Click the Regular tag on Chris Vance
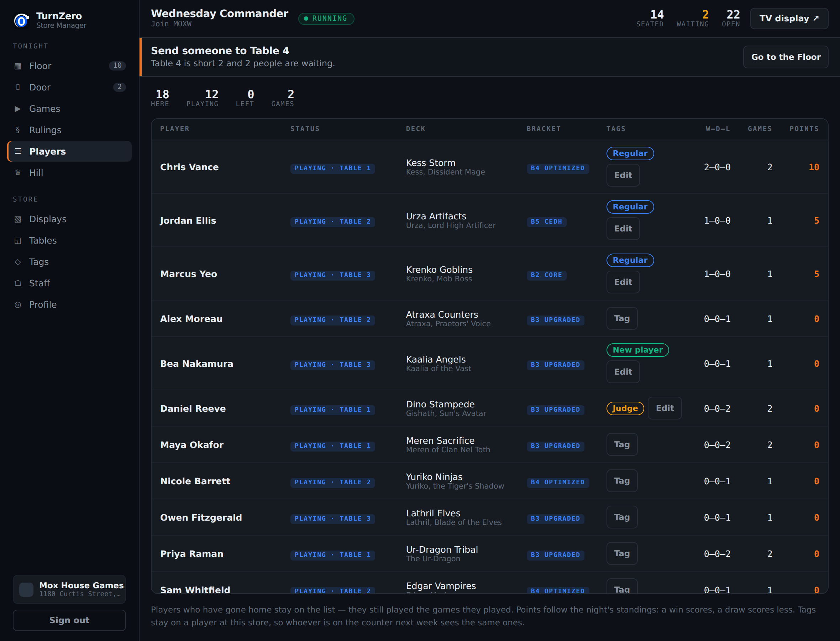This screenshot has height=641, width=840. tap(630, 153)
